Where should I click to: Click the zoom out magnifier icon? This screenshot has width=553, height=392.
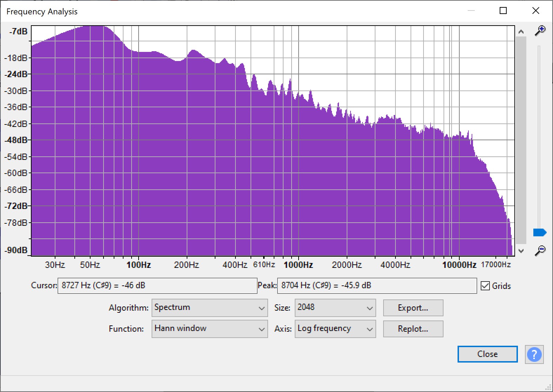540,250
